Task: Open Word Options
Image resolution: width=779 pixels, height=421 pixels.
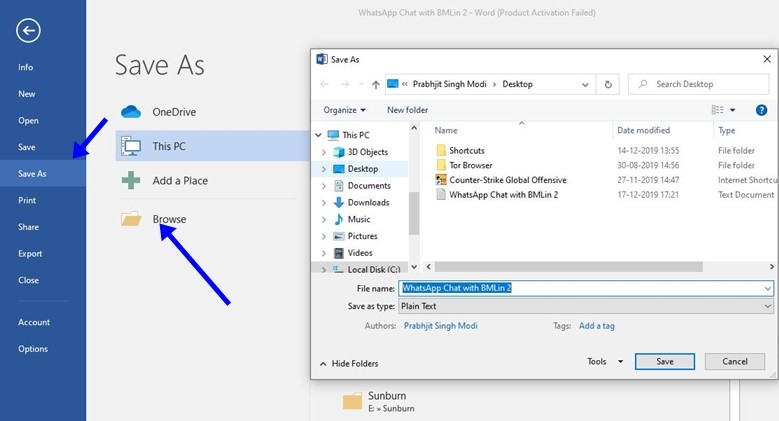Action: coord(33,349)
